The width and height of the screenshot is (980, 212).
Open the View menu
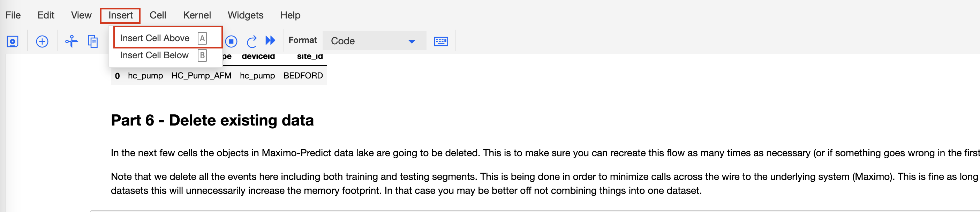81,15
